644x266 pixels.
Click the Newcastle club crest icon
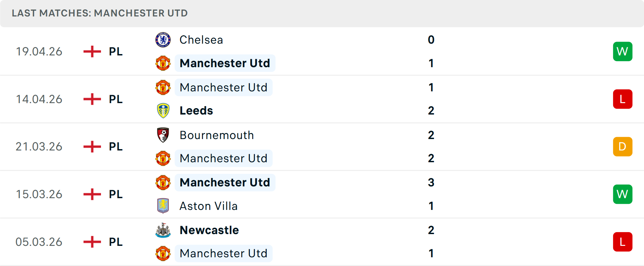[x=163, y=230]
